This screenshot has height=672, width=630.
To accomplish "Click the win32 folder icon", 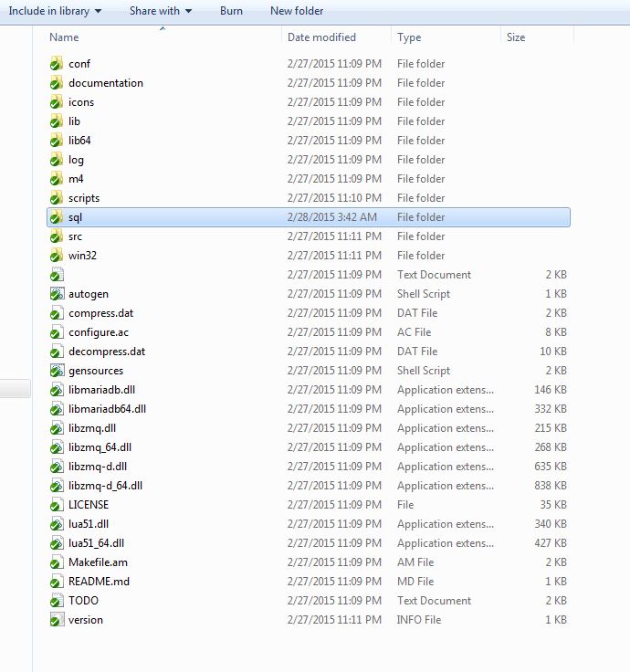I will coord(56,256).
